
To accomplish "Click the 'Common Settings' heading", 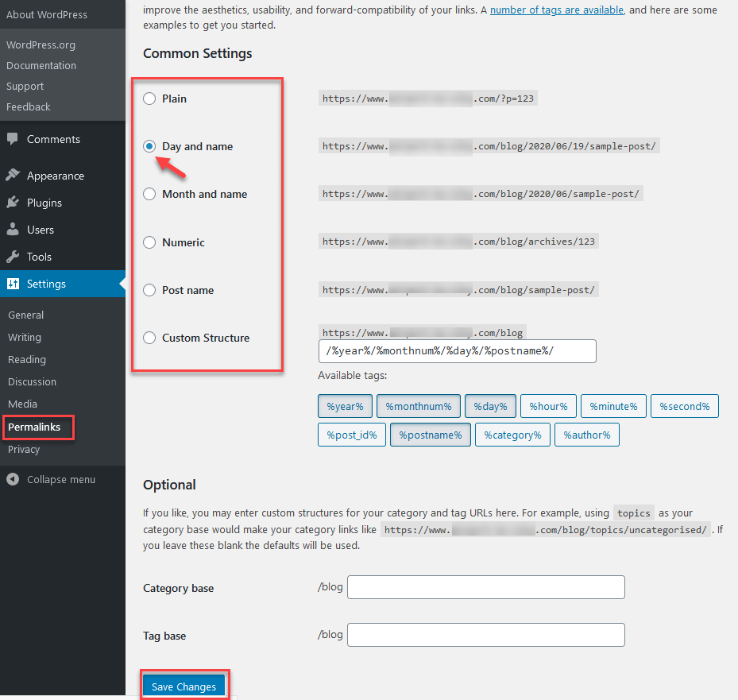I will click(198, 53).
